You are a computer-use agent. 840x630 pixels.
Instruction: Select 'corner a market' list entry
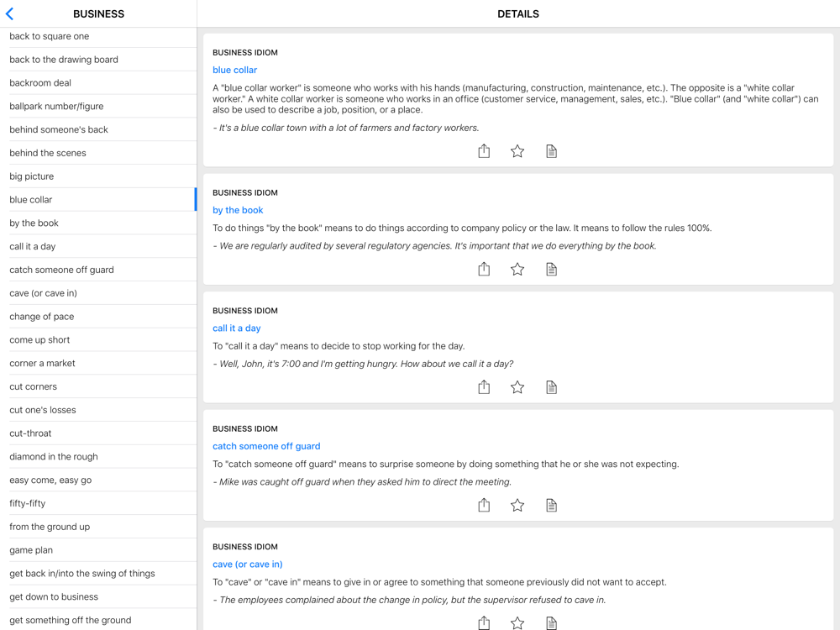[x=42, y=364]
